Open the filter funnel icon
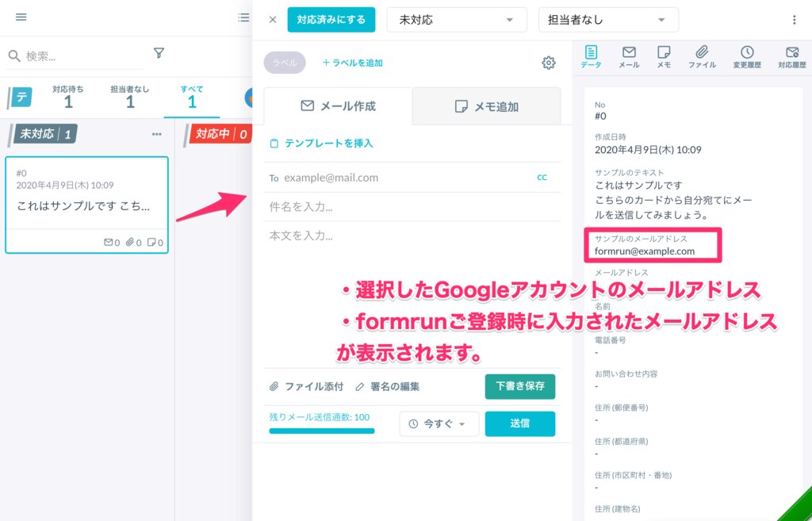The width and height of the screenshot is (812, 521). 159,53
